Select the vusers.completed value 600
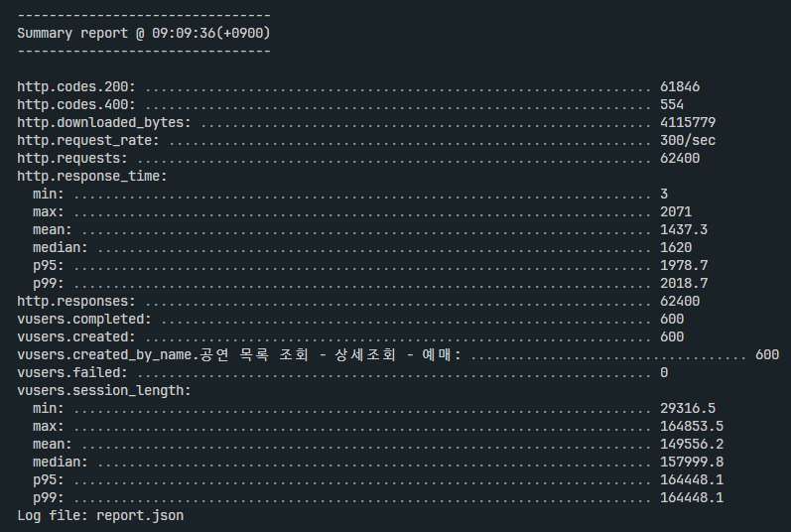This screenshot has height=532, width=791. (672, 320)
